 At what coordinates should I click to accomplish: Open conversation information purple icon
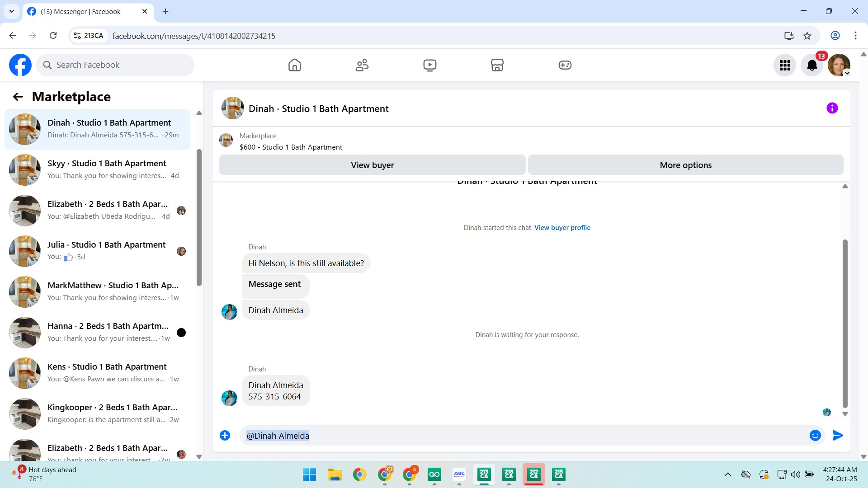(x=832, y=108)
